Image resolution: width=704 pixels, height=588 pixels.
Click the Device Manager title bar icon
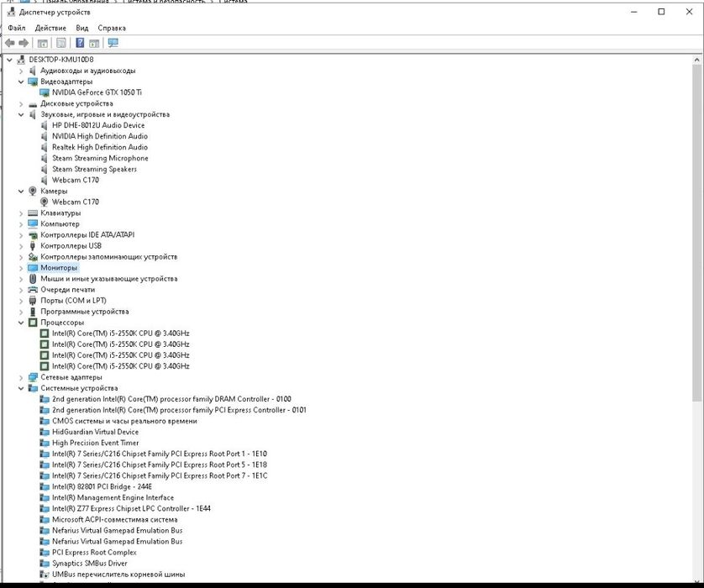pyautogui.click(x=11, y=12)
